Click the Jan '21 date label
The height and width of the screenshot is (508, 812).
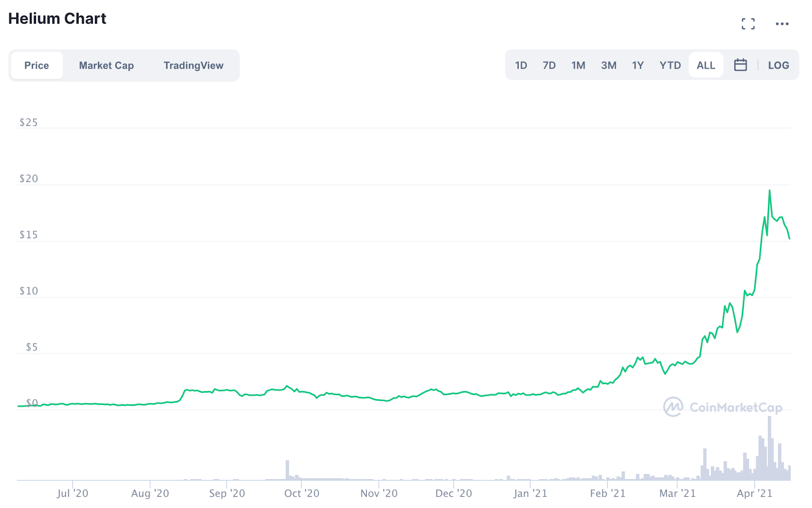coord(530,493)
